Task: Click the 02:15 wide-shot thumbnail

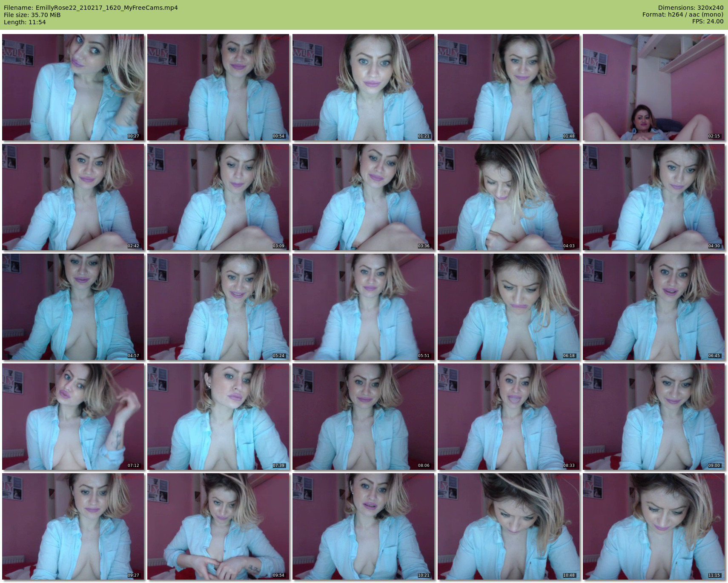Action: point(653,87)
